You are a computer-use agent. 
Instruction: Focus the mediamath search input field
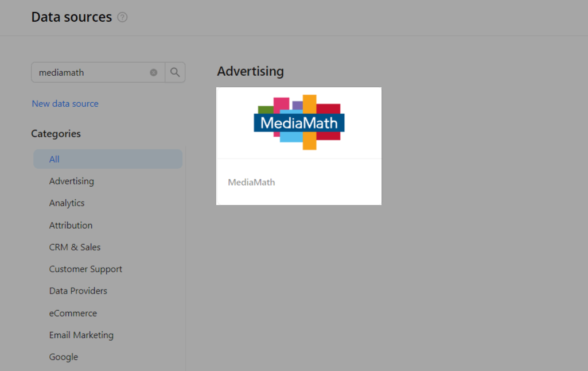(98, 72)
